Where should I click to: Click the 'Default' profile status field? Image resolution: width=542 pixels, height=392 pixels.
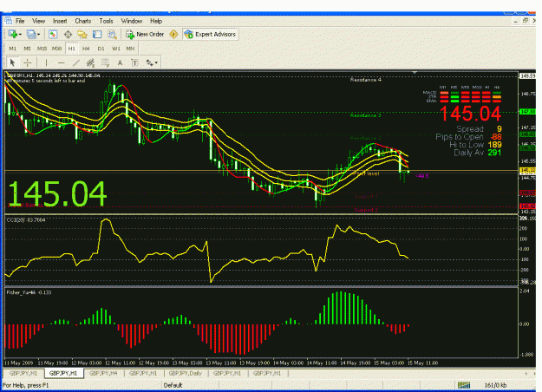(173, 385)
